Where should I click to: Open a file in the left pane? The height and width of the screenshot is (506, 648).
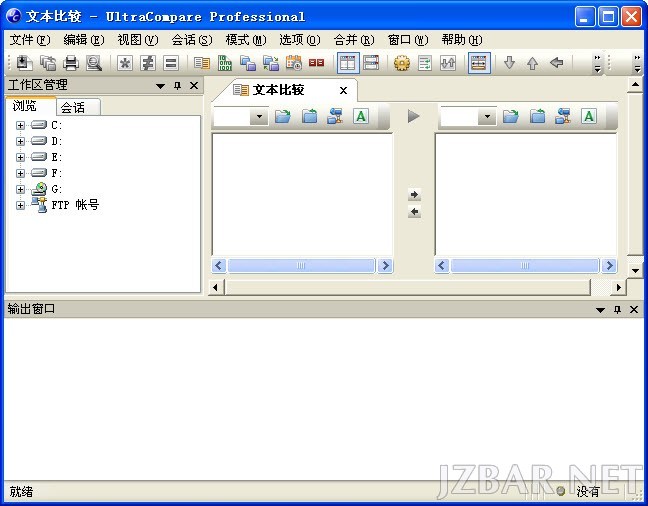[283, 116]
